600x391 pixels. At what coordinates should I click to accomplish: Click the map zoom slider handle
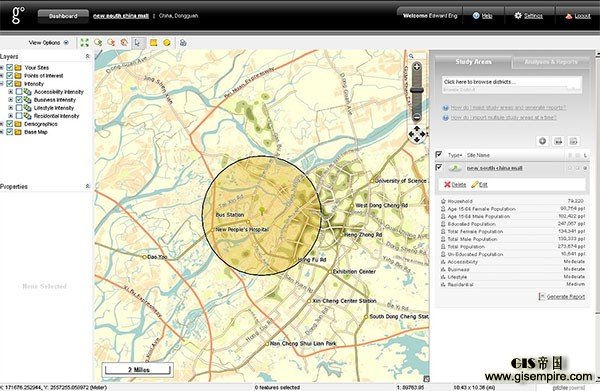[417, 90]
